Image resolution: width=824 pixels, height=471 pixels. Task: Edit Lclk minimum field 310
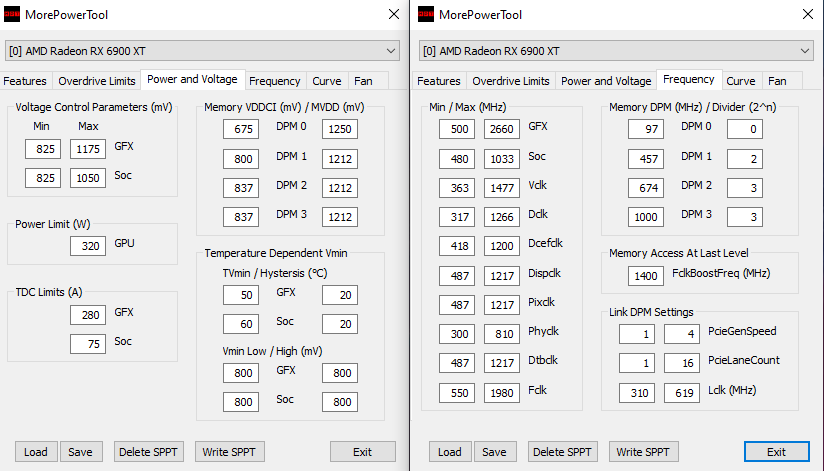[637, 393]
